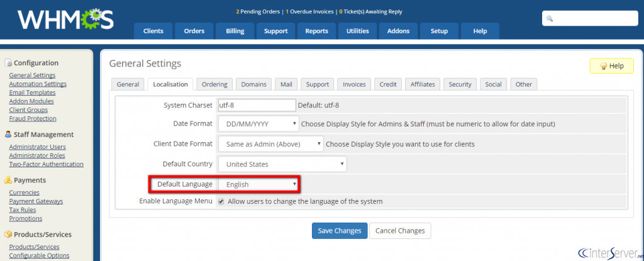Click the yellow Help button
The width and height of the screenshot is (644, 261).
[x=611, y=66]
